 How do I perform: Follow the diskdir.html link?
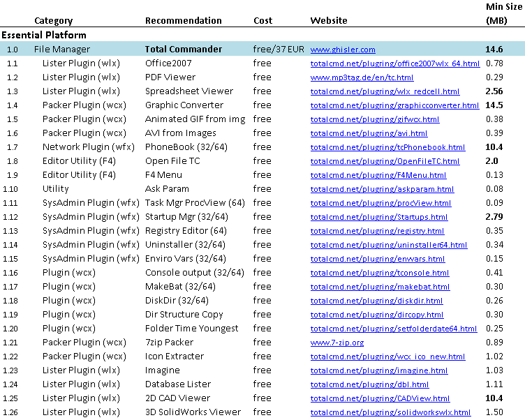[377, 301]
